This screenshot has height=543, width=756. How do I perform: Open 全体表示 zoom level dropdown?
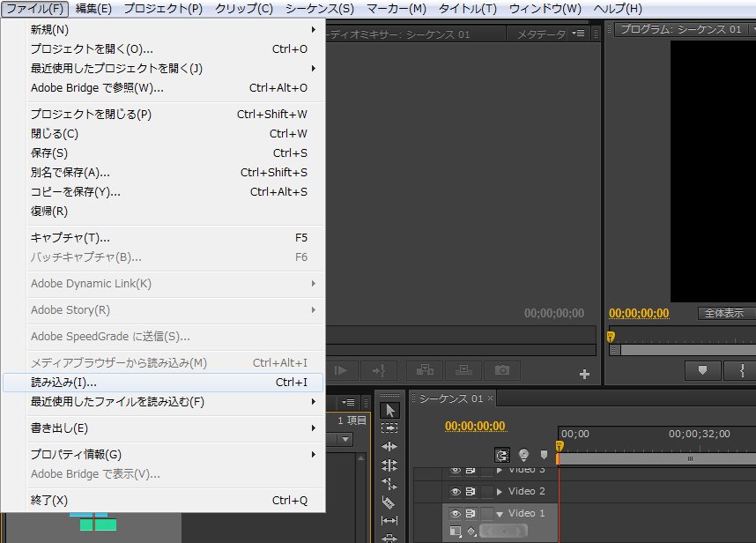pos(727,313)
